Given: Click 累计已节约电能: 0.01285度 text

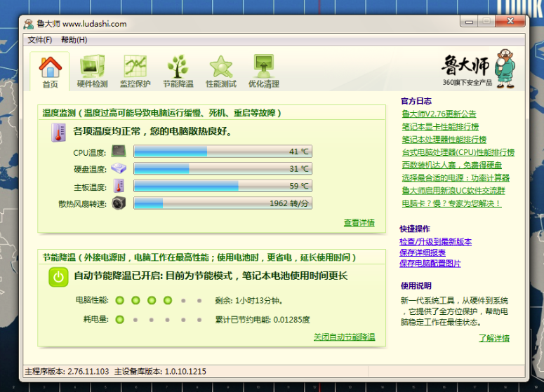Looking at the screenshot, I should pyautogui.click(x=263, y=320).
